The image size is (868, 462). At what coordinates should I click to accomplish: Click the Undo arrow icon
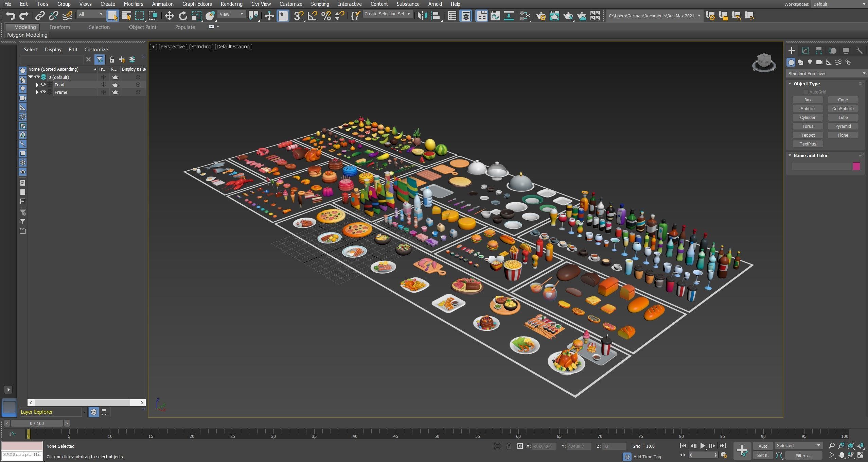11,16
